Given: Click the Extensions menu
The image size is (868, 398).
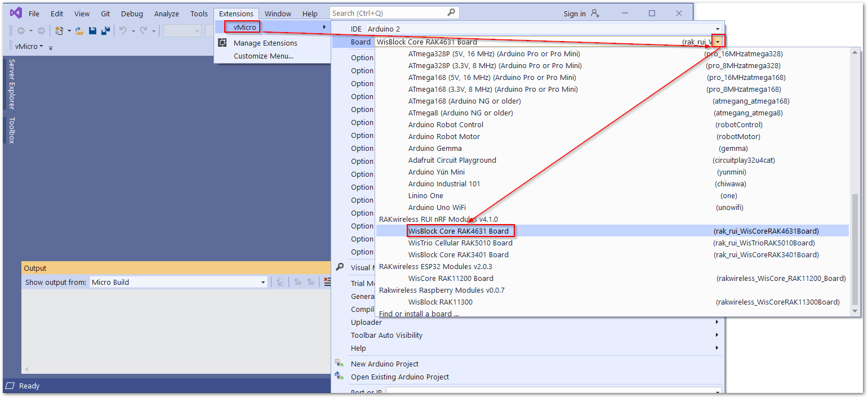Looking at the screenshot, I should pos(236,14).
